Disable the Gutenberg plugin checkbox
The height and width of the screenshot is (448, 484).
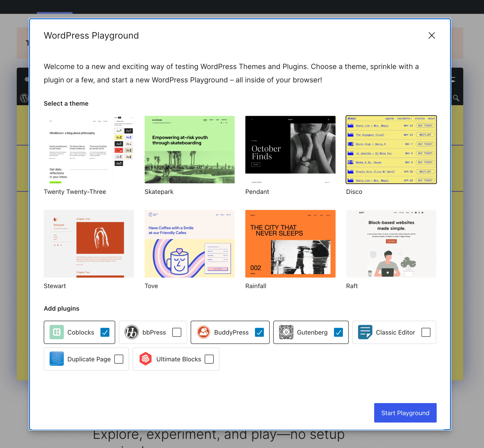pyautogui.click(x=338, y=332)
